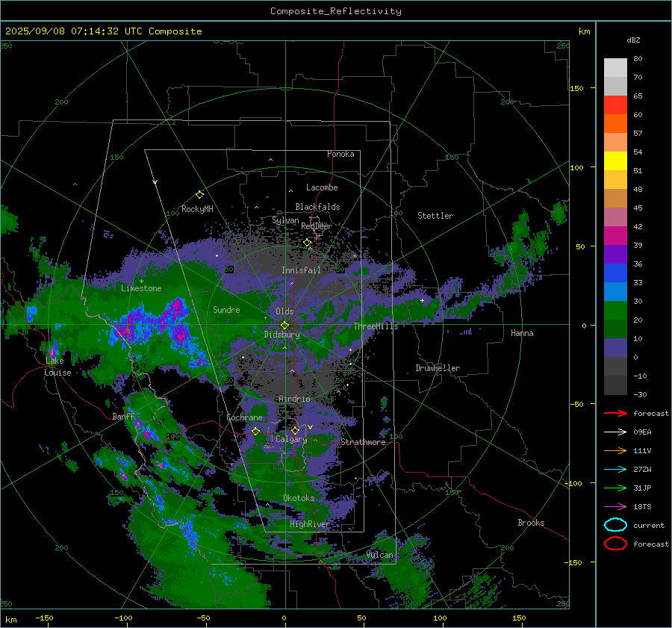
Task: Click the Limestone label
Action: tap(141, 288)
